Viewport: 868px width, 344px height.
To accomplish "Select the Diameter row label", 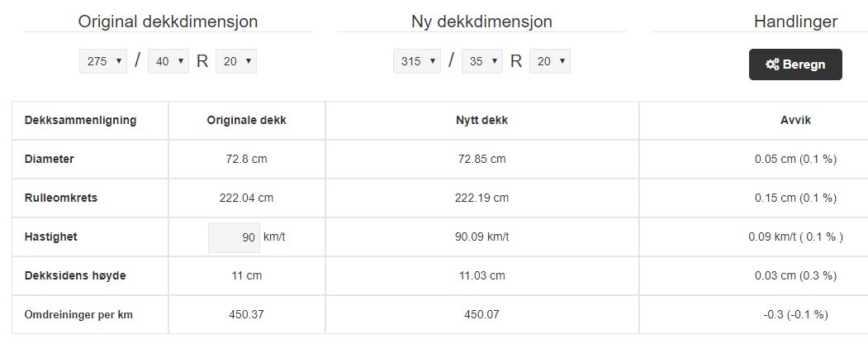I will [50, 159].
